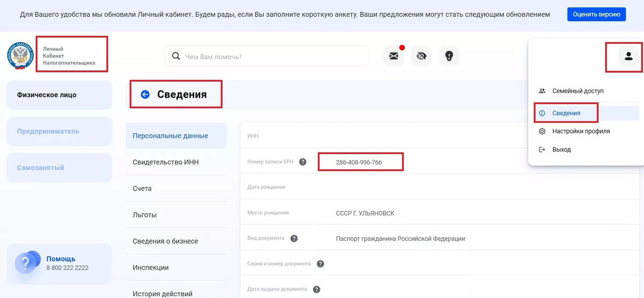Toggle the hide-data crossed eye icon
Viewport: 644px width, 298px height.
[421, 56]
